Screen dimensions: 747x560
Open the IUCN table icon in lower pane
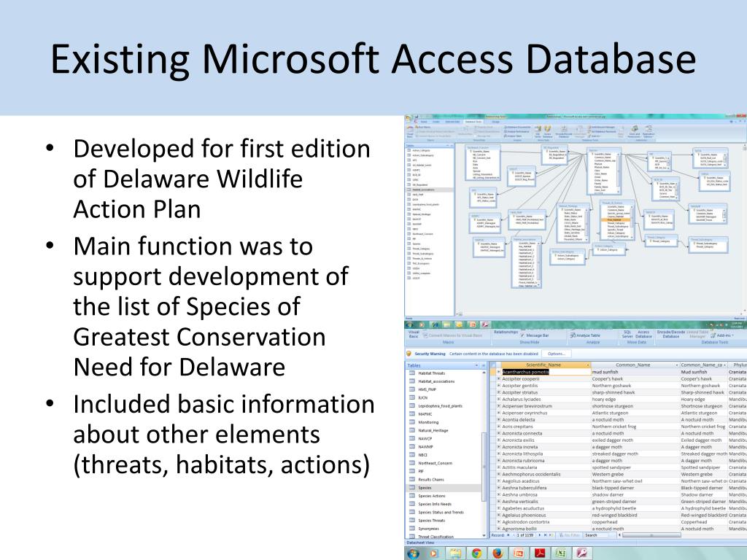(x=412, y=397)
